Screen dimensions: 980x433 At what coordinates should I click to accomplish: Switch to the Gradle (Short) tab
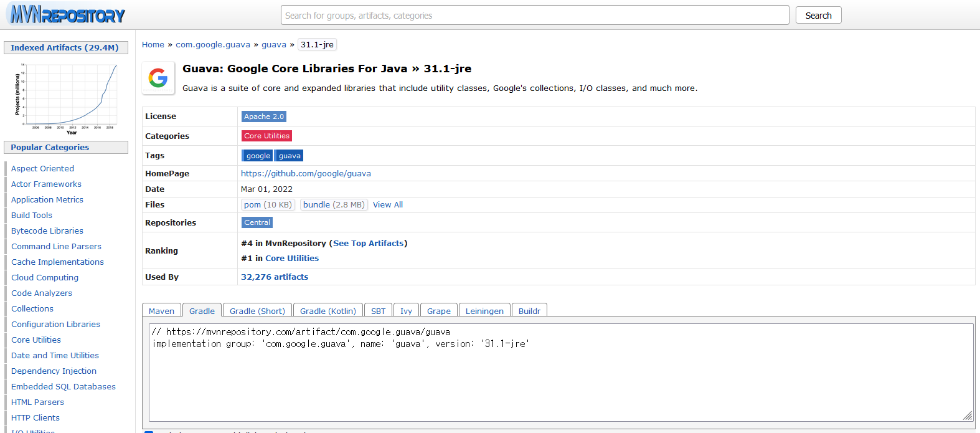click(257, 310)
